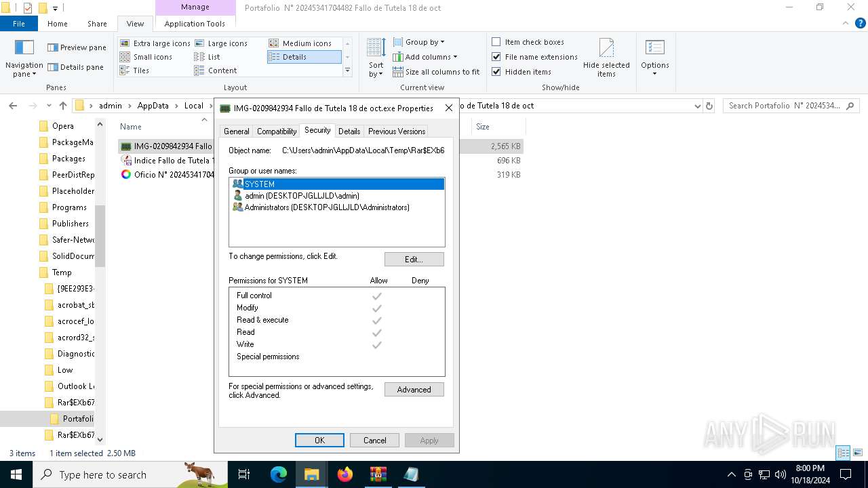This screenshot has width=868, height=488.
Task: Click Size all columns to fit
Action: [x=435, y=72]
